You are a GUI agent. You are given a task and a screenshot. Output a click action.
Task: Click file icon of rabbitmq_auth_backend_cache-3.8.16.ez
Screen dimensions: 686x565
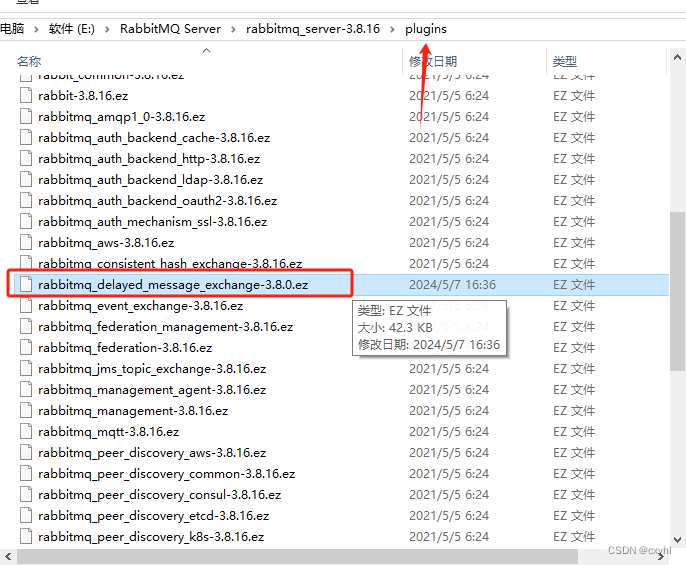click(x=26, y=137)
